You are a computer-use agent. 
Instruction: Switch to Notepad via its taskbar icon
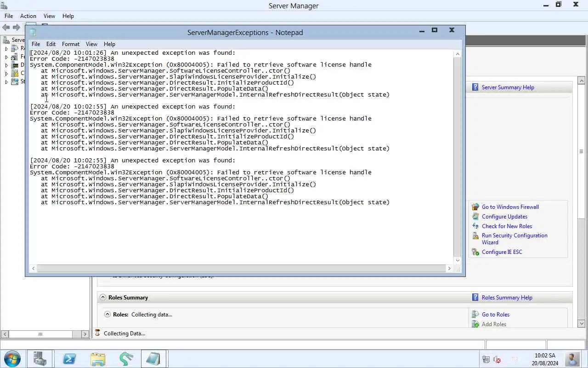(153, 358)
